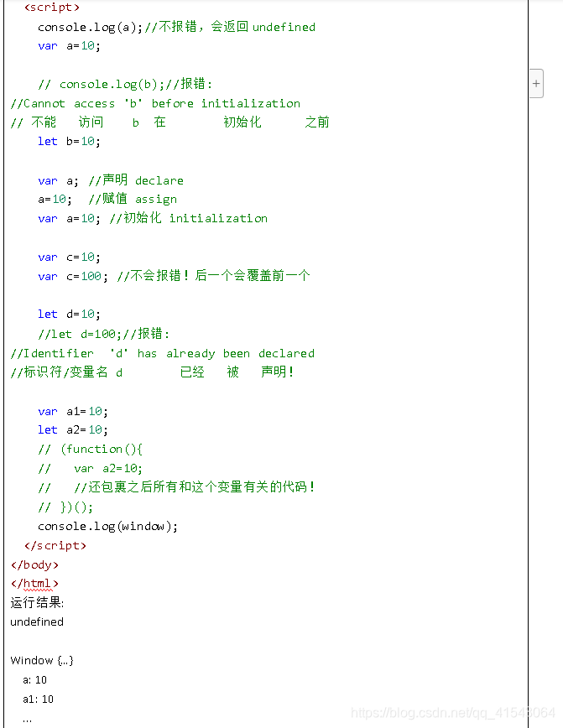Click the 'let d=10;' line
Screen dimensions: 563x728
69,315
